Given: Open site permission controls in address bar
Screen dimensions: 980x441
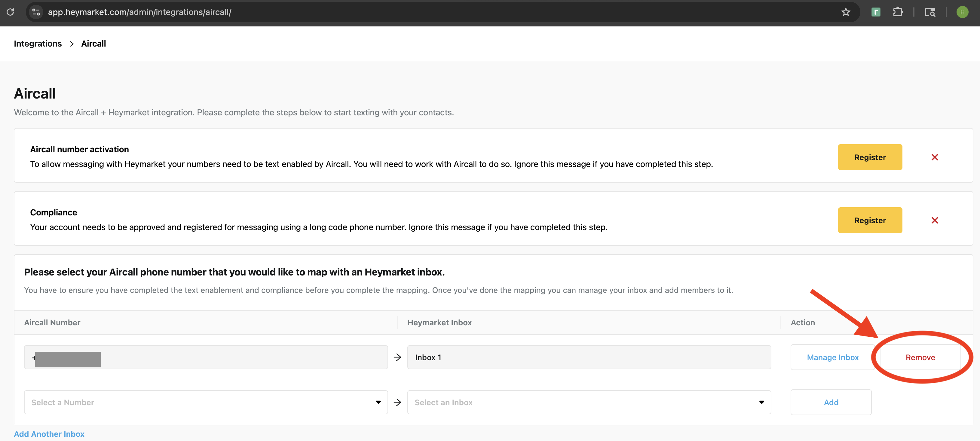Looking at the screenshot, I should (36, 12).
